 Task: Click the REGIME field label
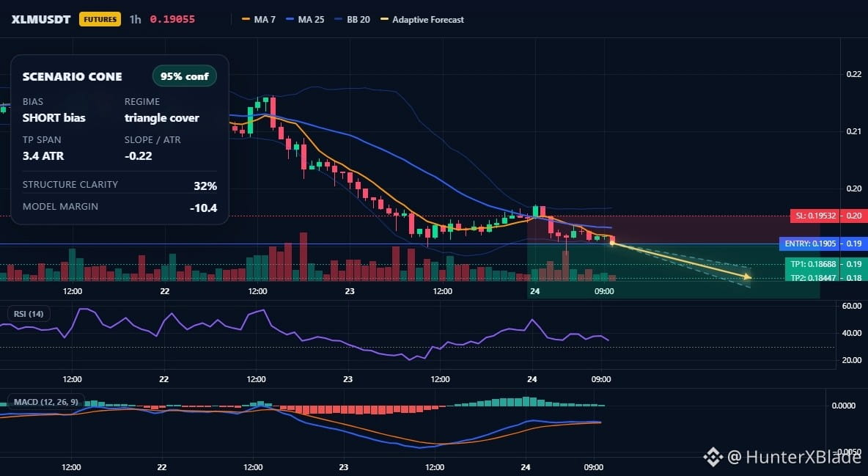[x=141, y=101]
